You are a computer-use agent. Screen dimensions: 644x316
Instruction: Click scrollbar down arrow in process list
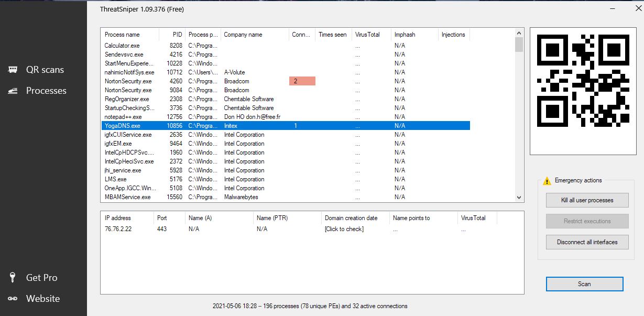tap(519, 198)
